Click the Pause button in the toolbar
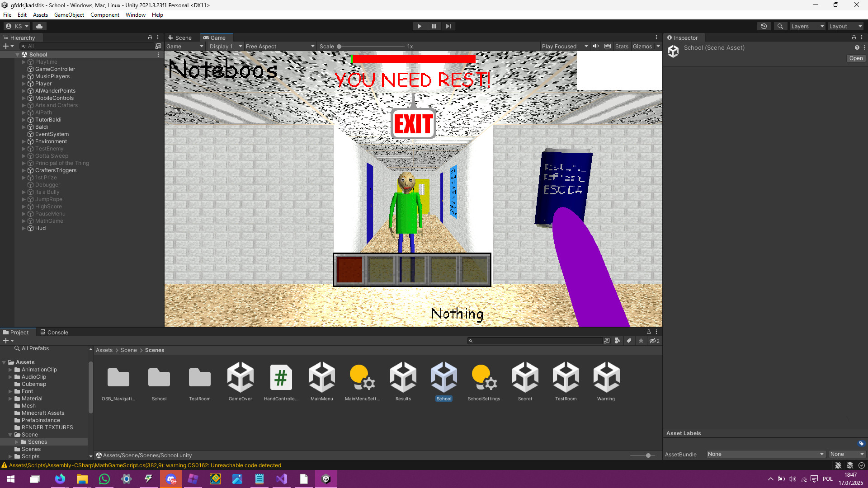 coord(434,26)
